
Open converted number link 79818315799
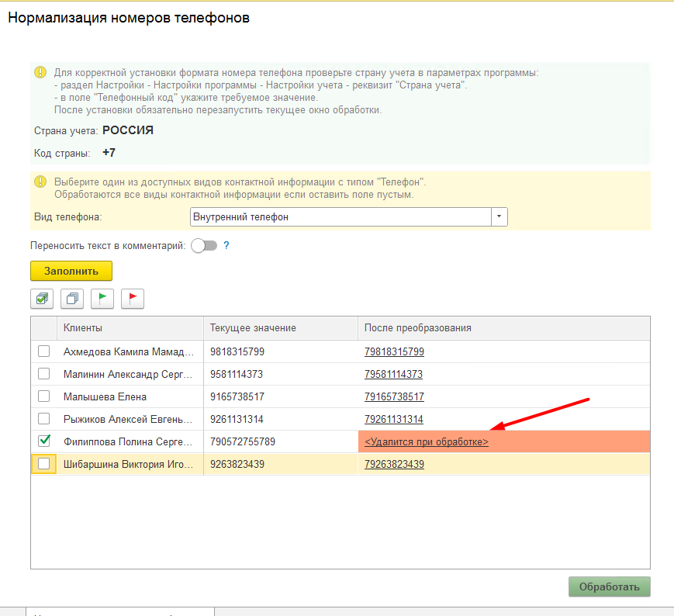point(394,352)
